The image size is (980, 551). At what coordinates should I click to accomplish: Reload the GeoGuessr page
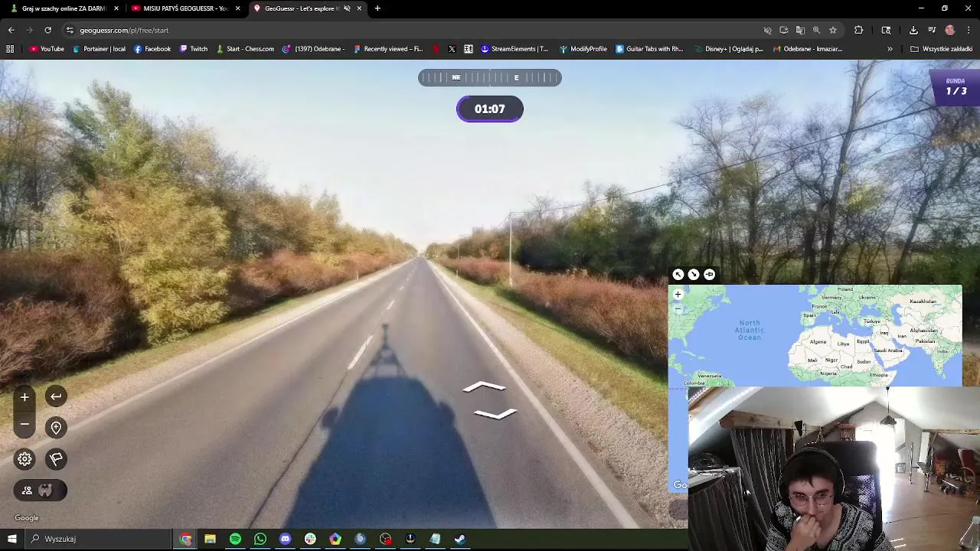pyautogui.click(x=47, y=30)
